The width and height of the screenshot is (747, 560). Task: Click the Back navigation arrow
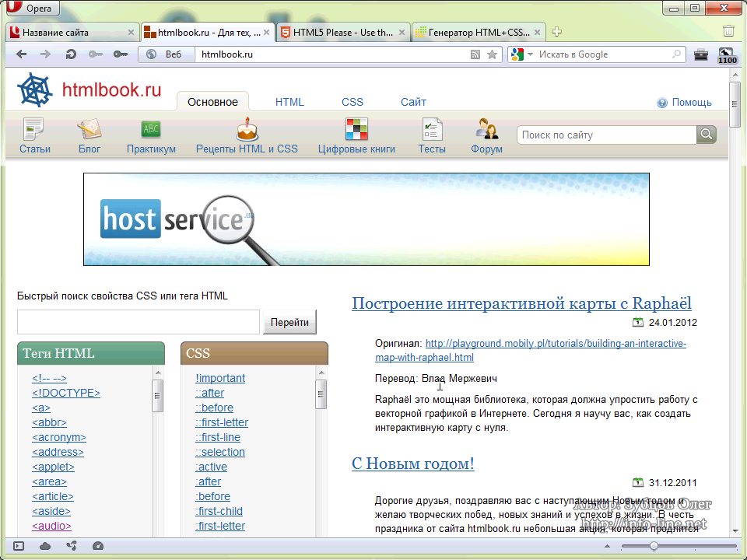(x=21, y=54)
